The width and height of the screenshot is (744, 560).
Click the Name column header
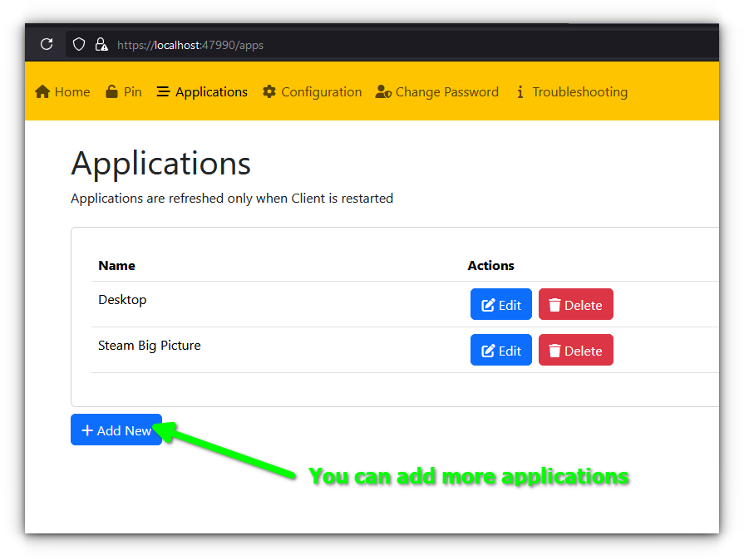coord(116,266)
